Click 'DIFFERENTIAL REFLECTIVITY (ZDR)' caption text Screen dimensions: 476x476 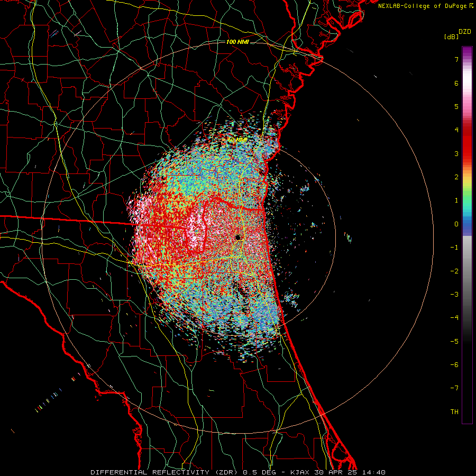click(x=166, y=472)
